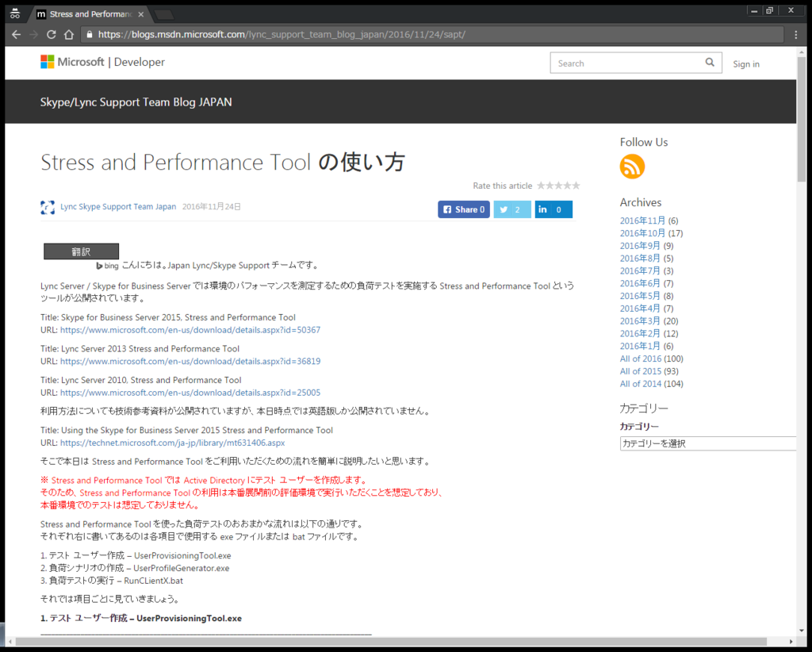The image size is (812, 652).
Task: Click list item with RunCLientX.bat
Action: coord(112,581)
